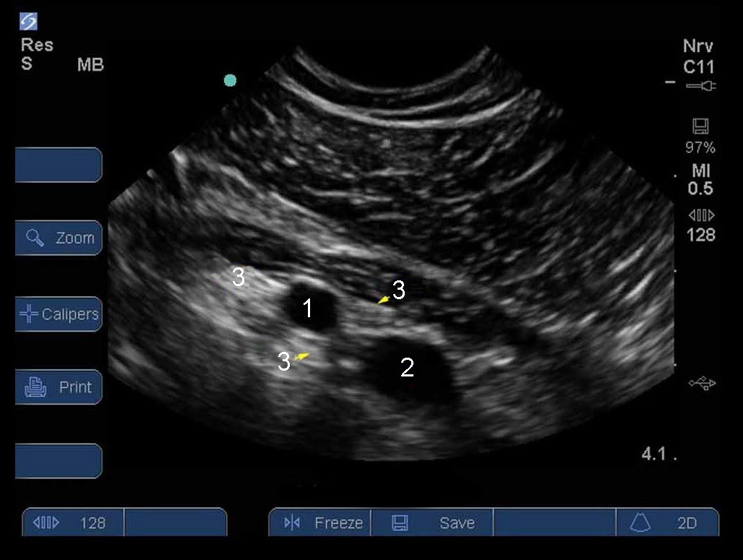Click the dynamic range icon above right-side 128
This screenshot has width=743, height=560.
(700, 215)
